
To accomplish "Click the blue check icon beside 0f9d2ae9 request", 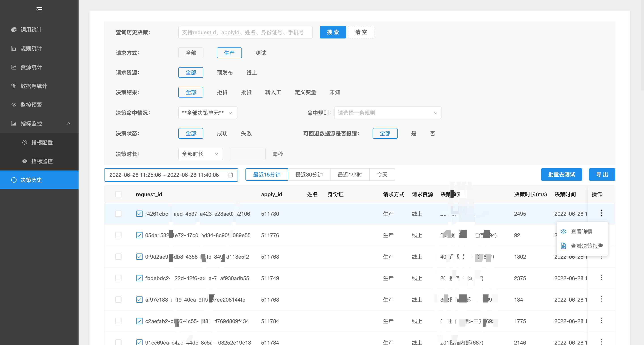I will [139, 257].
